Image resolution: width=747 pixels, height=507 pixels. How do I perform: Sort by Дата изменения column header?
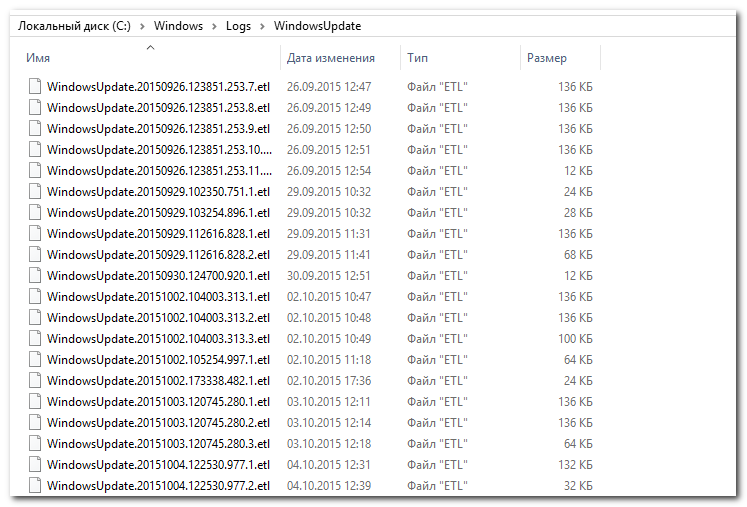331,58
